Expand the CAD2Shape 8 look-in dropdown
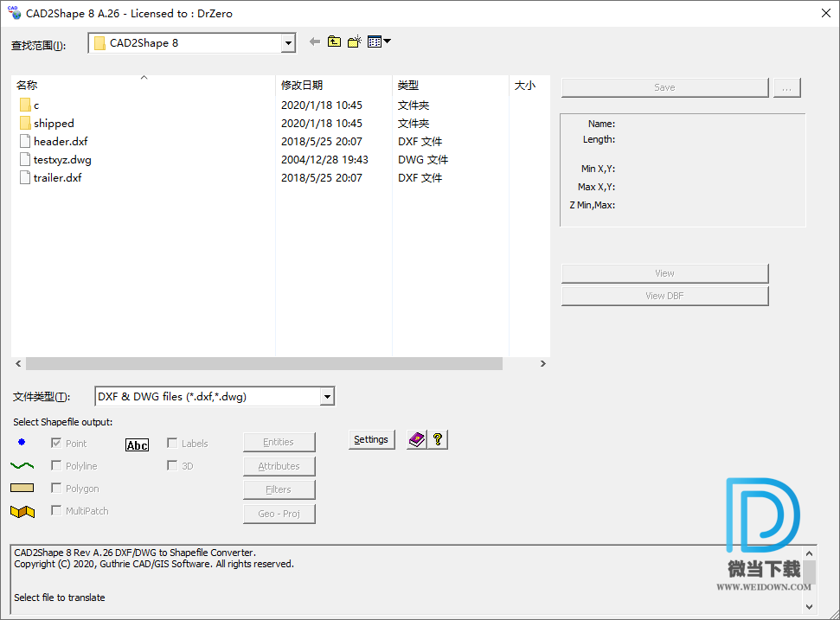 (288, 43)
